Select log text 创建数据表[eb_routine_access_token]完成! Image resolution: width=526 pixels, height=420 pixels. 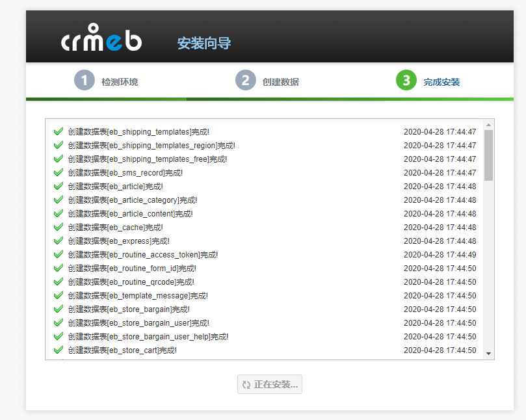click(x=143, y=255)
